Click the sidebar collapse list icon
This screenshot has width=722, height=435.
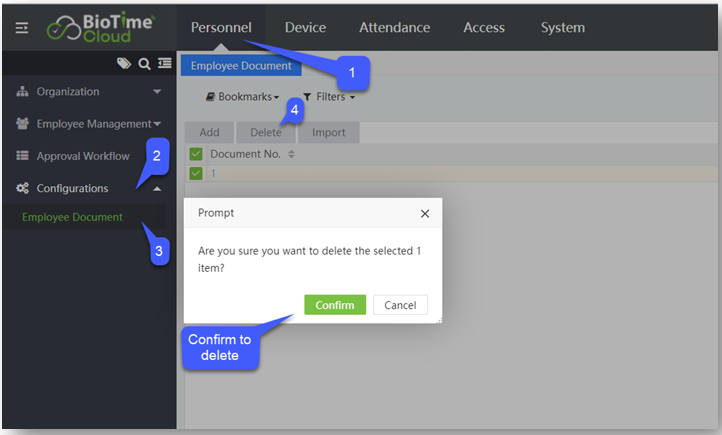click(164, 64)
